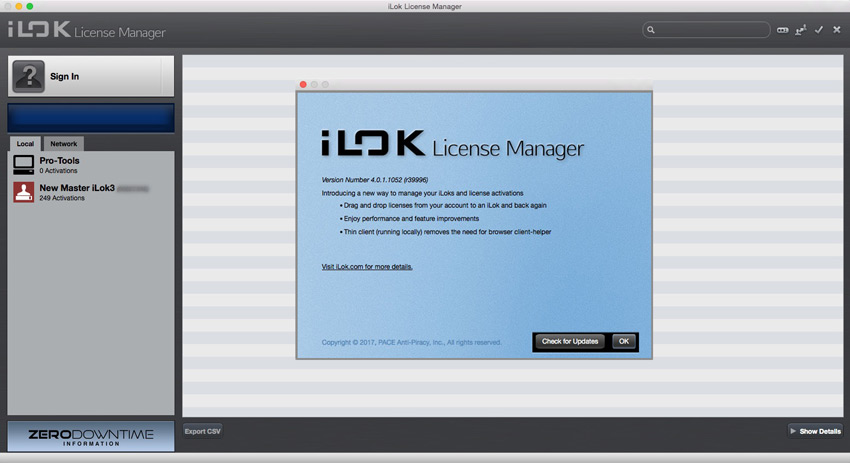Click the '0 Activations' text
The height and width of the screenshot is (463, 850).
tap(58, 171)
